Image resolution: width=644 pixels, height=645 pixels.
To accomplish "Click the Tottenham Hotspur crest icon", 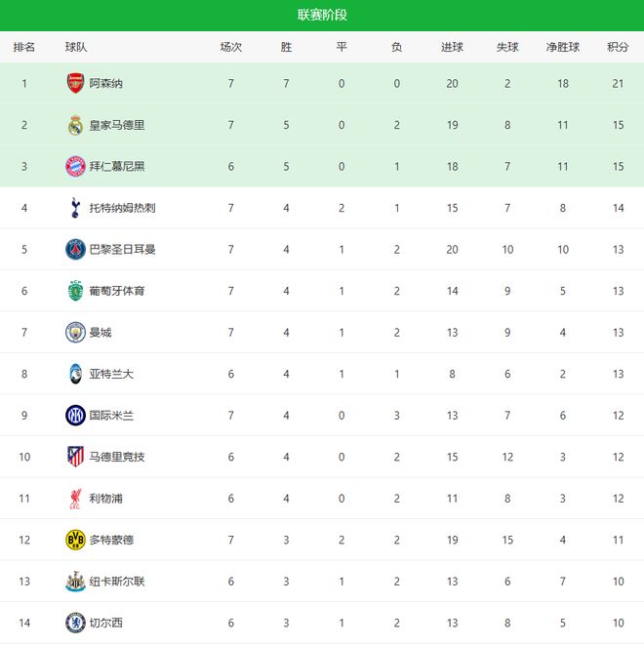I will 75,208.
